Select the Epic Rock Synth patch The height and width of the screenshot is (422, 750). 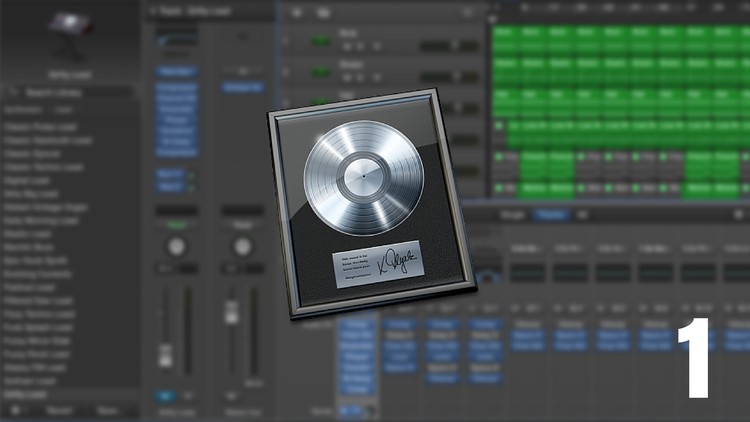coord(35,261)
